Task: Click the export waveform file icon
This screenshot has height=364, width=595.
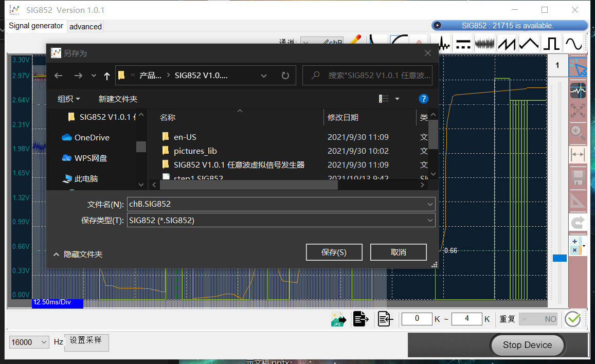Action: pyautogui.click(x=361, y=319)
